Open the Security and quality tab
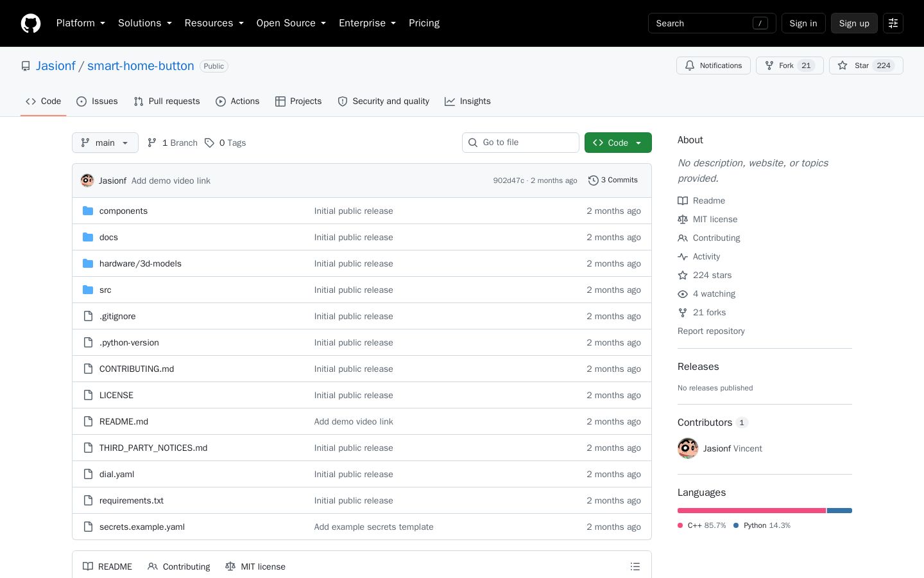This screenshot has width=924, height=578. [384, 101]
